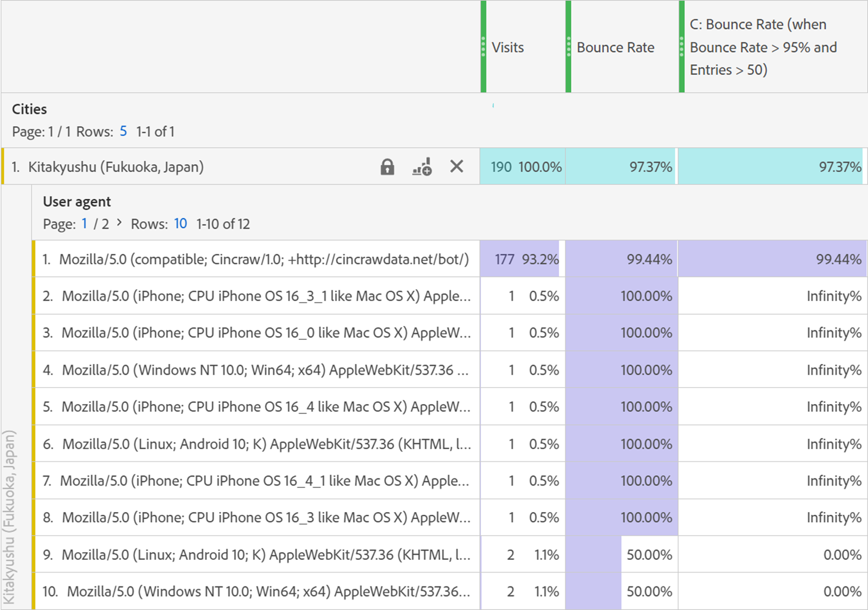Select the Bounce Rate column header
Image resolution: width=868 pixels, height=610 pixels.
coord(622,47)
